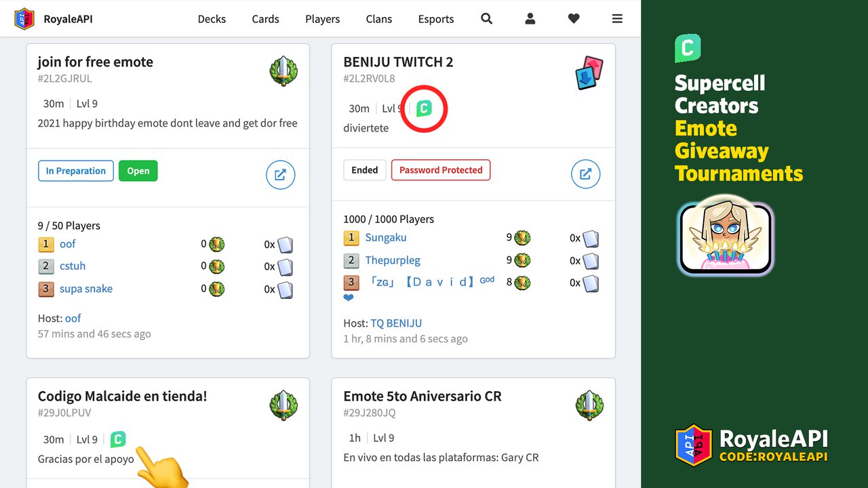
Task: Click the Gracias por el apoyo description
Action: tap(85, 459)
